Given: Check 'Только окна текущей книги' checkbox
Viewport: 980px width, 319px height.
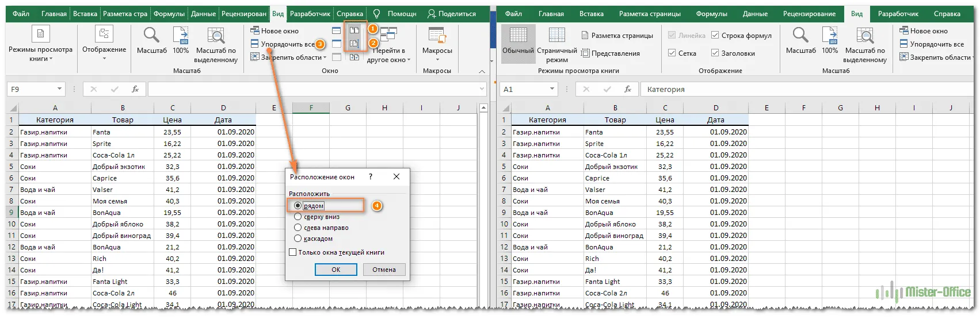Looking at the screenshot, I should point(293,252).
